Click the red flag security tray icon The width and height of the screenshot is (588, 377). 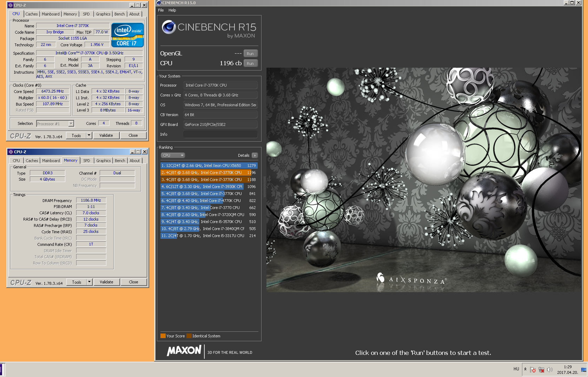tap(533, 370)
